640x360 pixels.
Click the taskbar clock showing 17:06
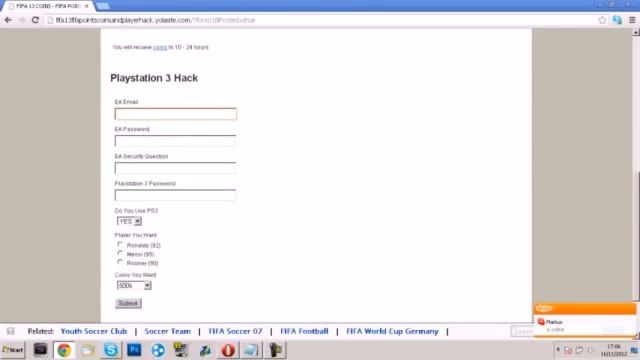(x=613, y=350)
